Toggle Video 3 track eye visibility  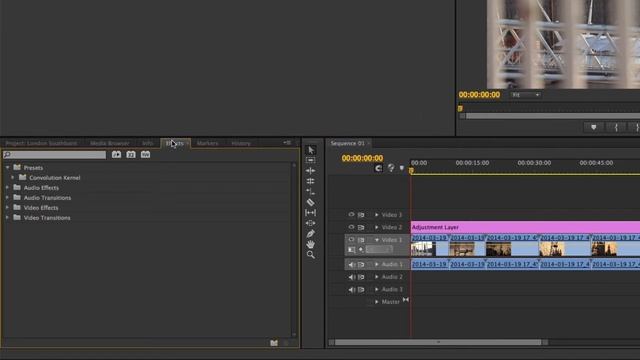351,215
